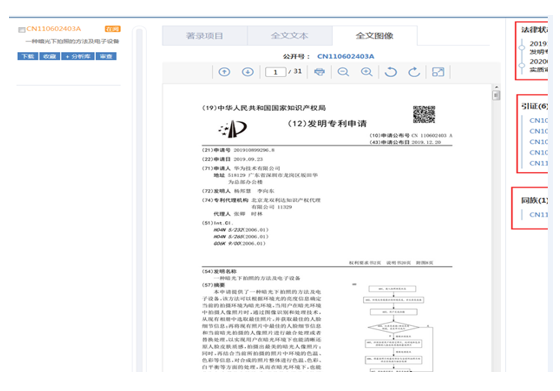Go to previous page with up arrow icon
Screen dimensions: 560x391
pyautogui.click(x=224, y=72)
